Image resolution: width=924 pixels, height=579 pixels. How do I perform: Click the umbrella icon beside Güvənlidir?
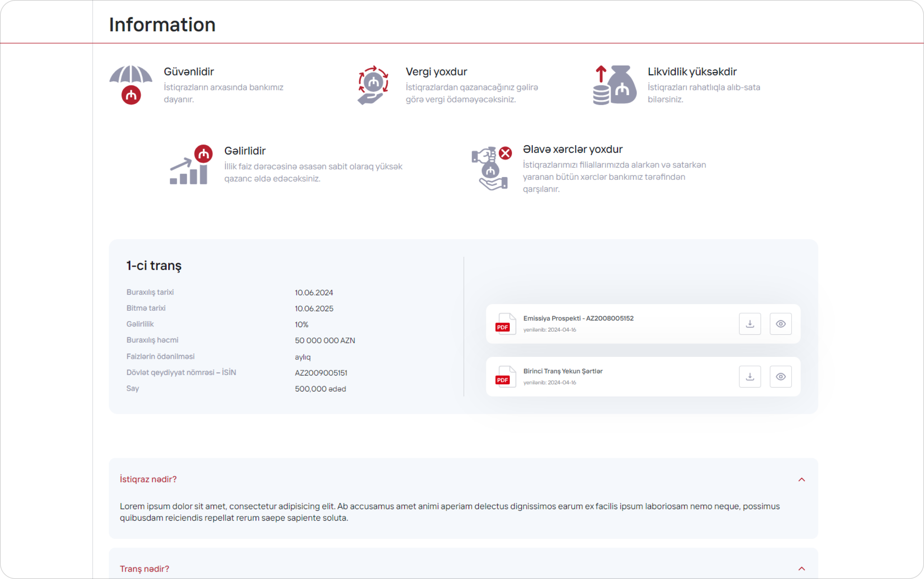(131, 85)
